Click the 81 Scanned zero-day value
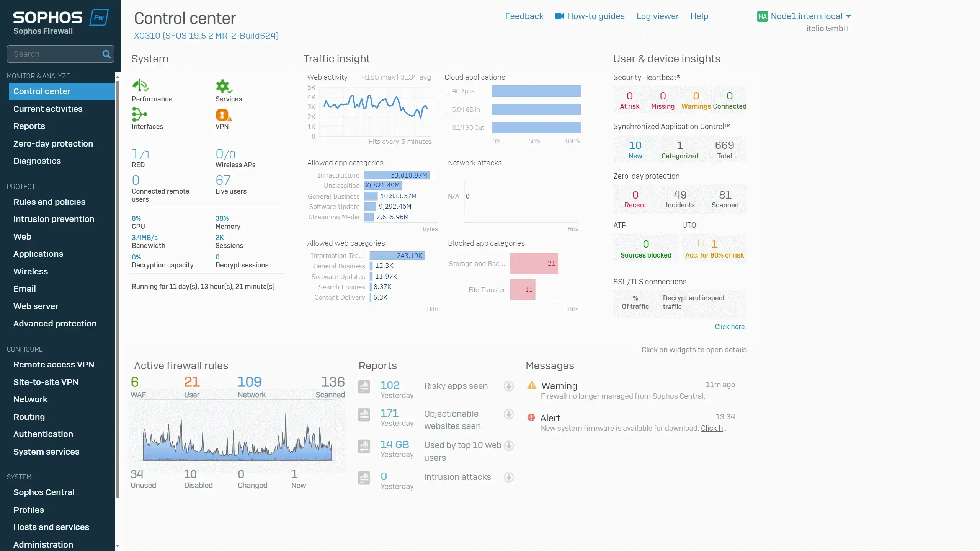Viewport: 980px width, 551px height. point(725,195)
